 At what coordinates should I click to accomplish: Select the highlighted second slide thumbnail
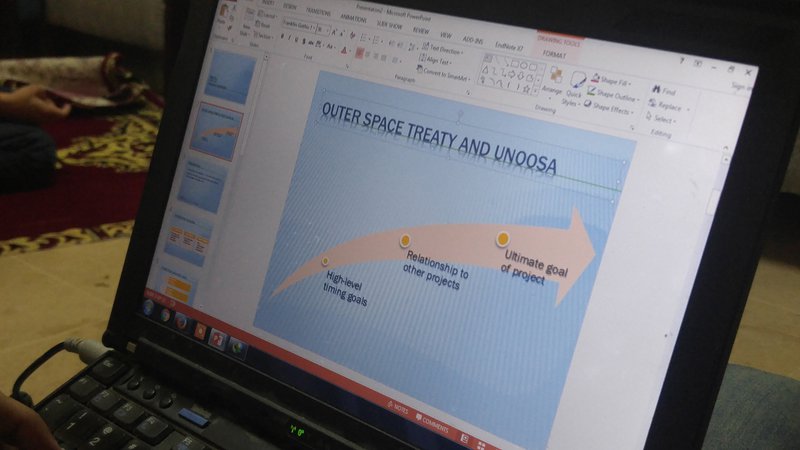point(217,131)
